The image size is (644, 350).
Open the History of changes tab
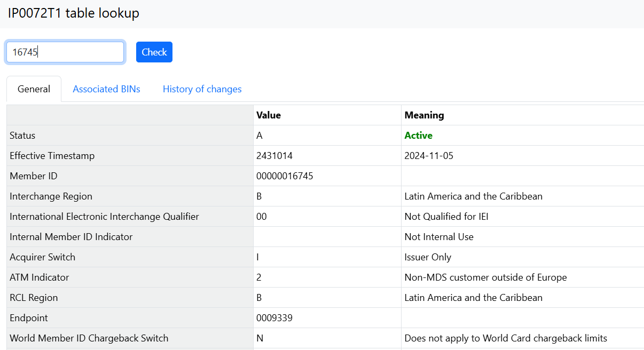pos(202,89)
